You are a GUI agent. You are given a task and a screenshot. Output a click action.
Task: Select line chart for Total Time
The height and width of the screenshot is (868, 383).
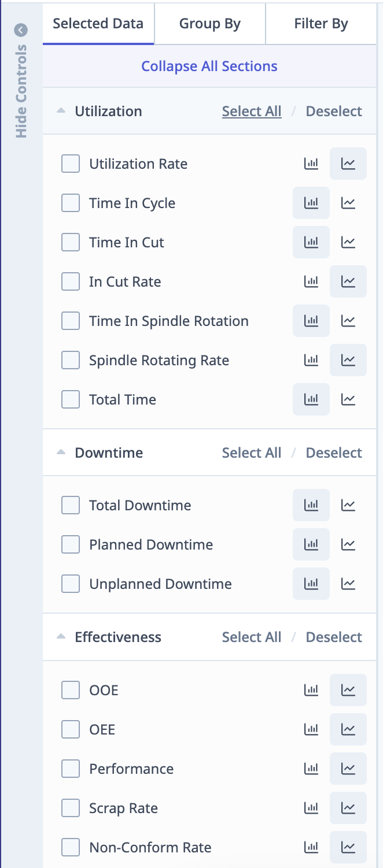coord(348,399)
